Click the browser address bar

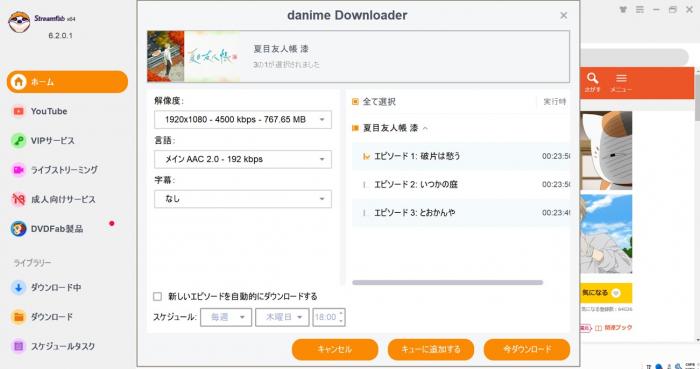[634, 57]
